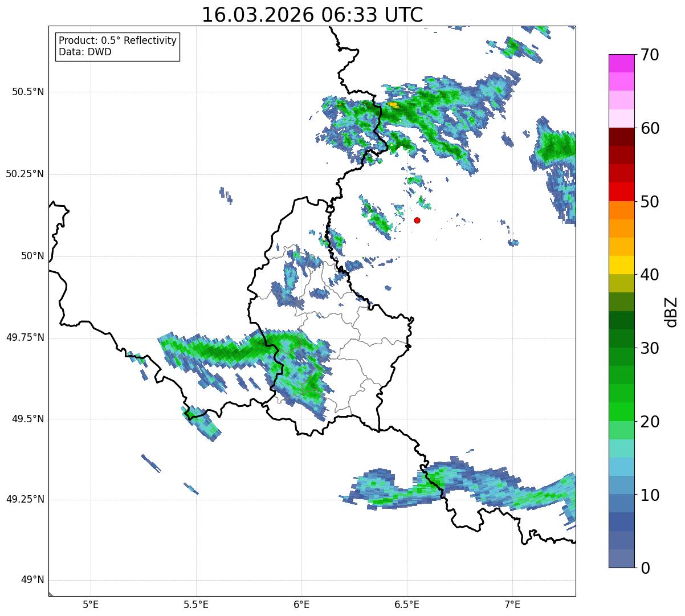Viewport: 685px width, 616px height.
Task: Click the 16.03.2026 06:33 UTC title
Action: [x=312, y=15]
